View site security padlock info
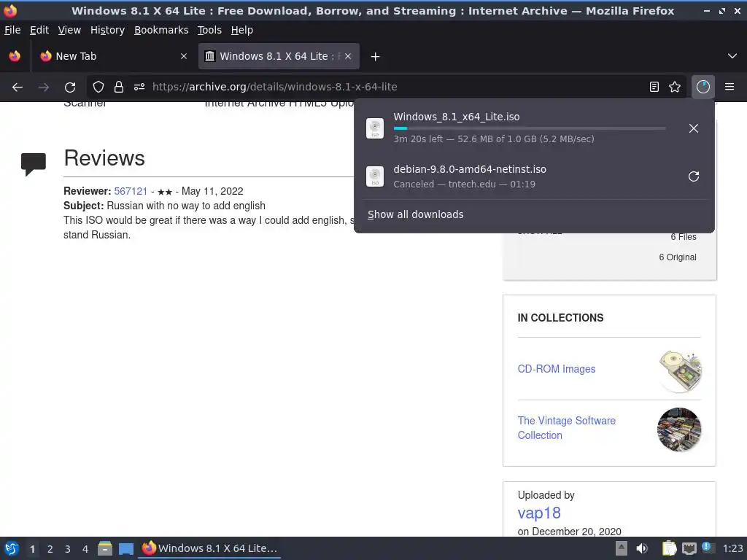Viewport: 747px width, 560px height. pos(119,87)
